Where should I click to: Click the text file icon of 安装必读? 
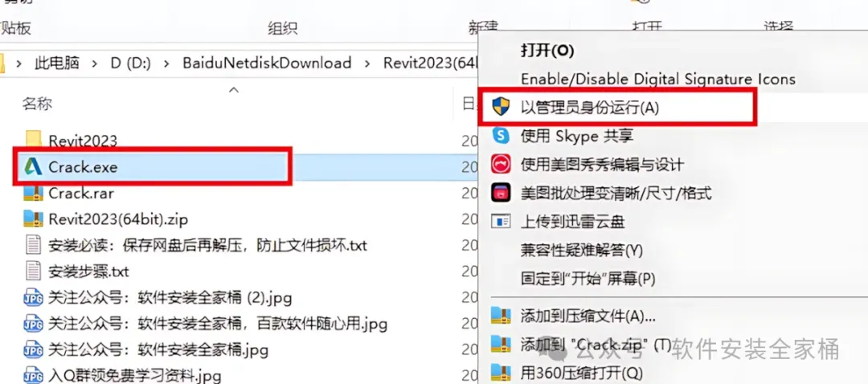point(33,245)
